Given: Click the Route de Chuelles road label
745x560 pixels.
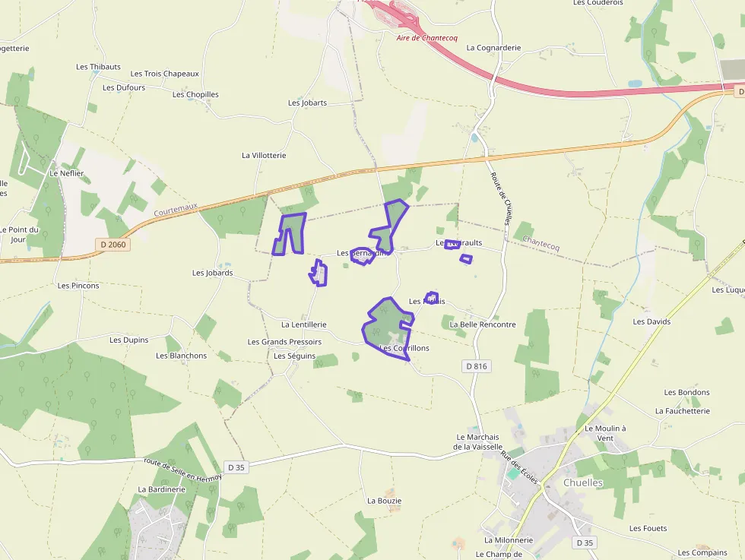Looking at the screenshot, I should tap(501, 198).
